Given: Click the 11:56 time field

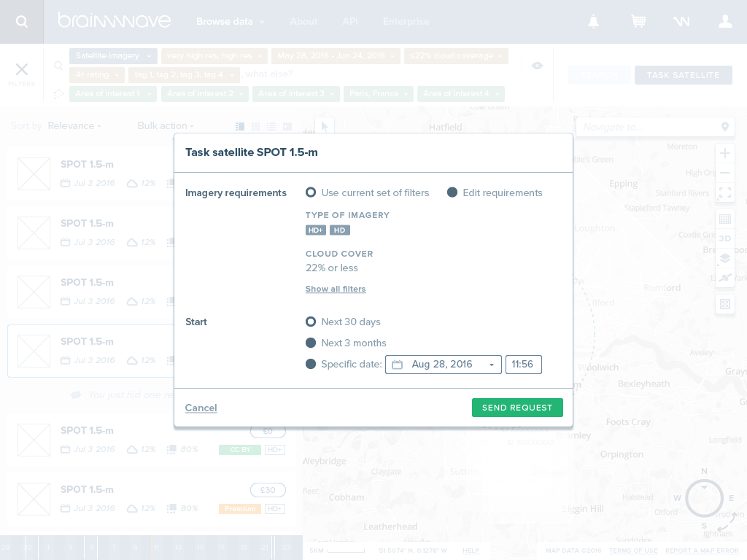Looking at the screenshot, I should click(524, 365).
